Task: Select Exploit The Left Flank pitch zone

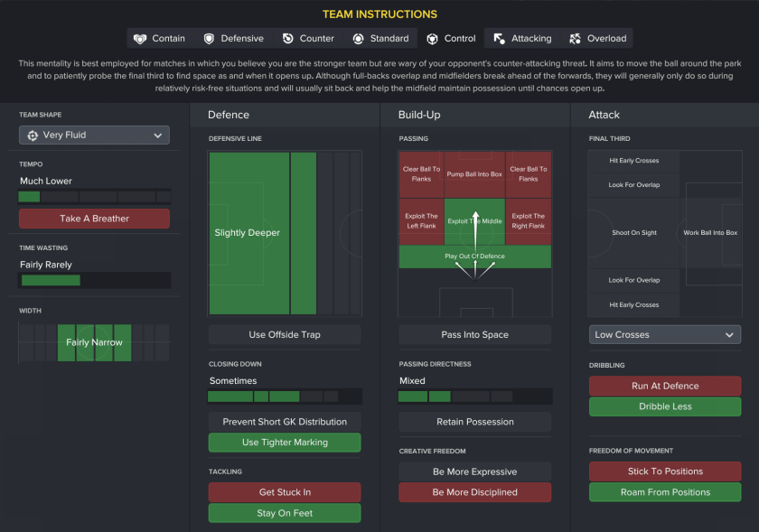Action: (x=421, y=221)
